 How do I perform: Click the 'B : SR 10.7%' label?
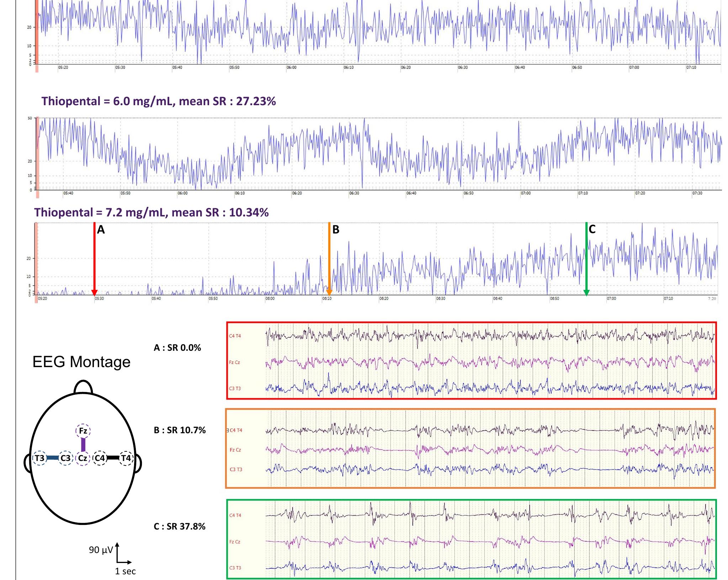180,430
